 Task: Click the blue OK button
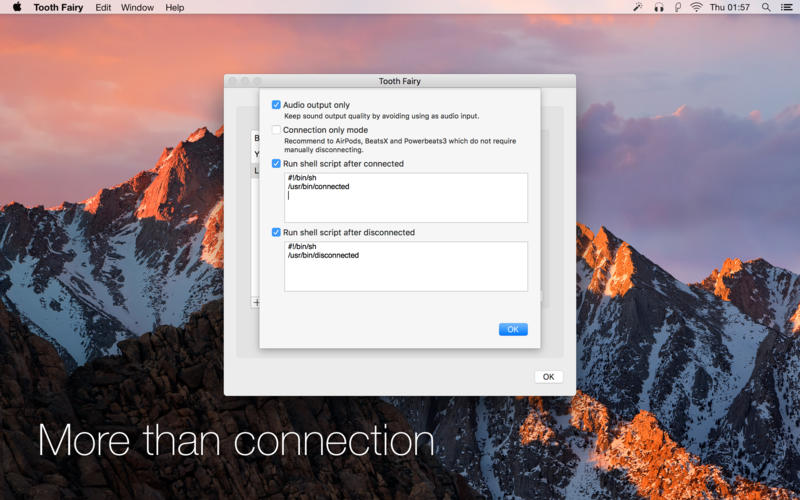pos(513,329)
